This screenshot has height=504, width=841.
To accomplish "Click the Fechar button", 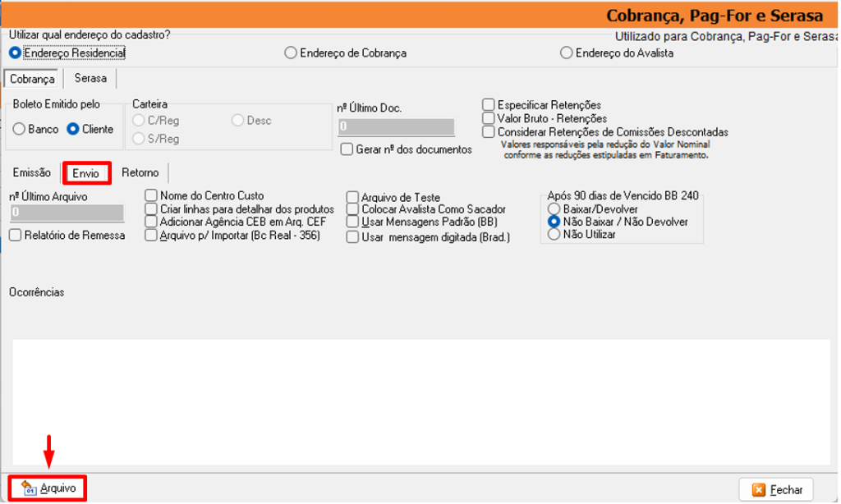I will click(x=776, y=489).
